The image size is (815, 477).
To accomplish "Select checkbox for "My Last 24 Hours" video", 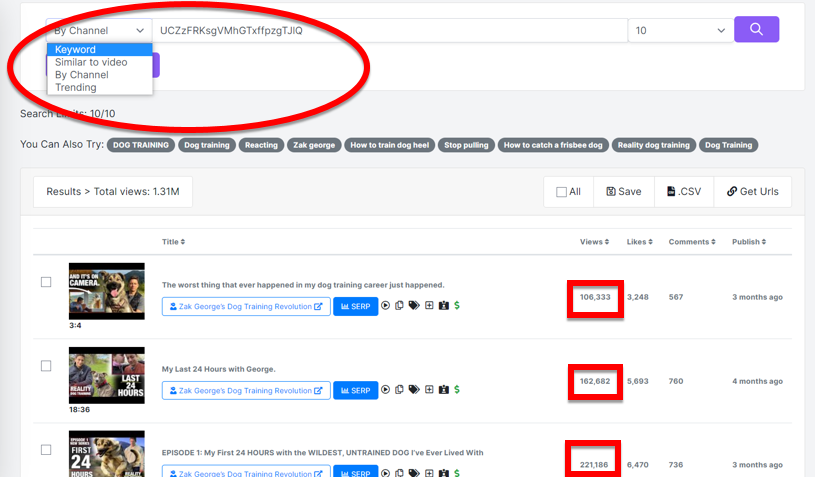I will pos(46,366).
